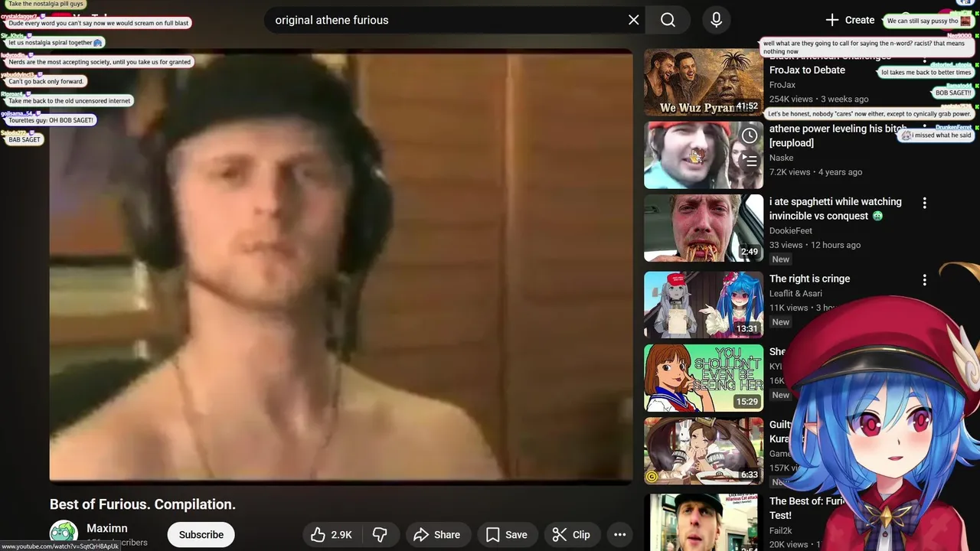Open the spaghetti video thumbnail
Screen dimensions: 980x551
point(704,228)
